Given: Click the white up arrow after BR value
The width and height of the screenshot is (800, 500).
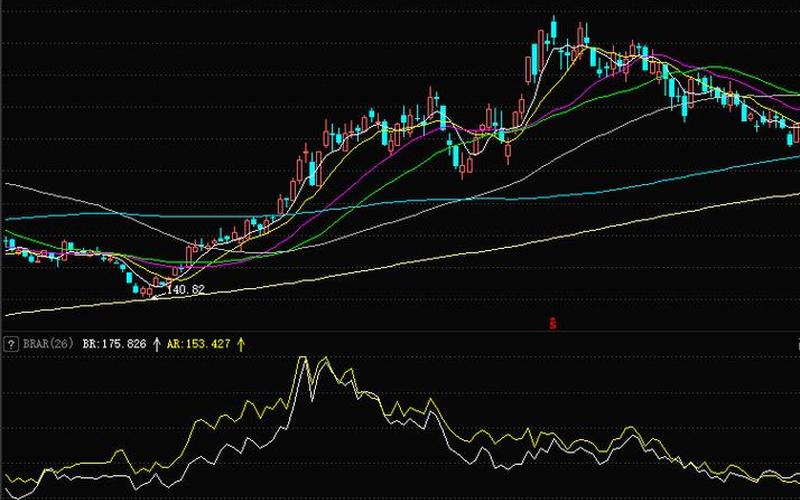Looking at the screenshot, I should pyautogui.click(x=156, y=344).
